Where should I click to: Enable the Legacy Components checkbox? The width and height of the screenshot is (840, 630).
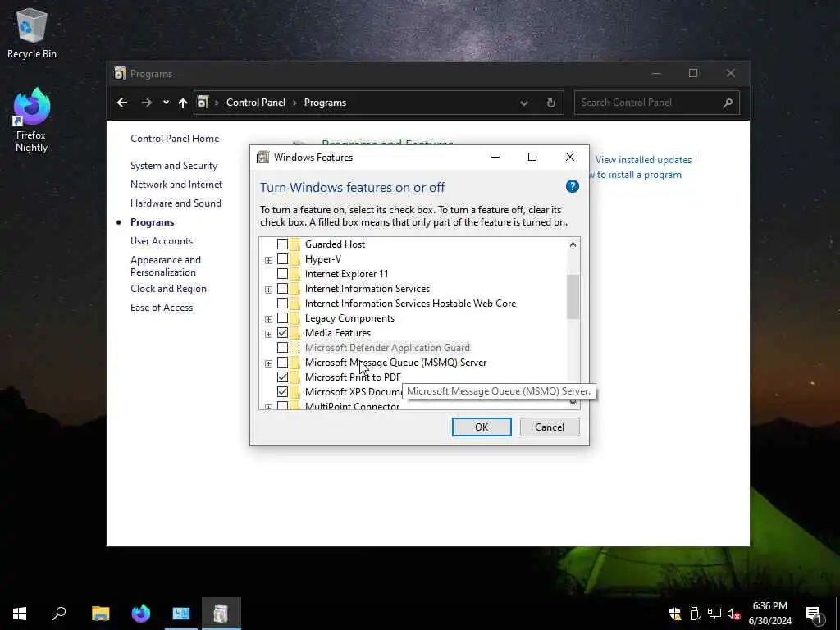coord(282,318)
